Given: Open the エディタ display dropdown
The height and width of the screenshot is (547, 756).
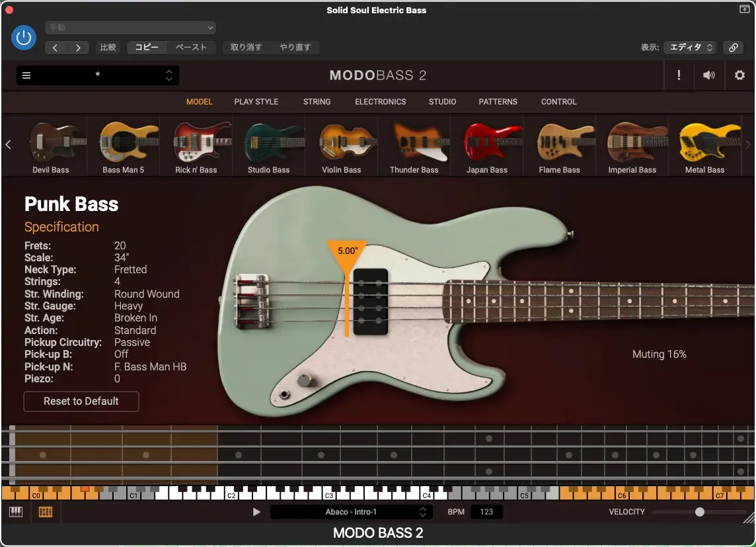Looking at the screenshot, I should click(690, 47).
